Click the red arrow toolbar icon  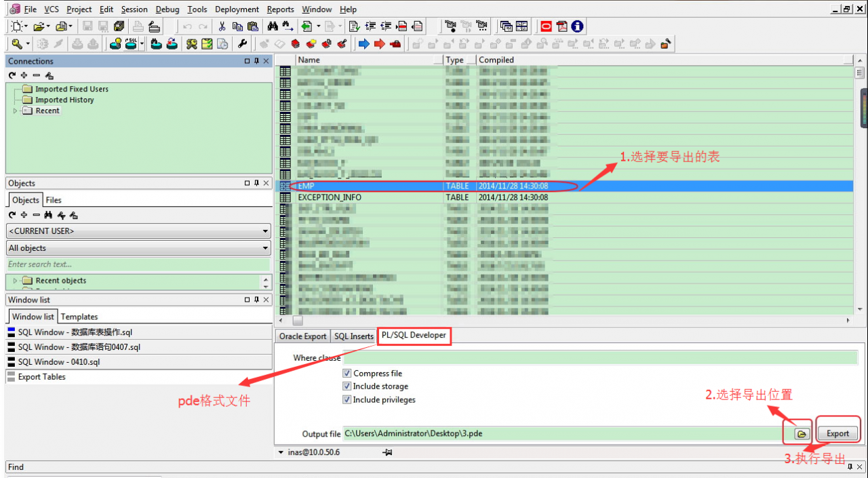379,44
